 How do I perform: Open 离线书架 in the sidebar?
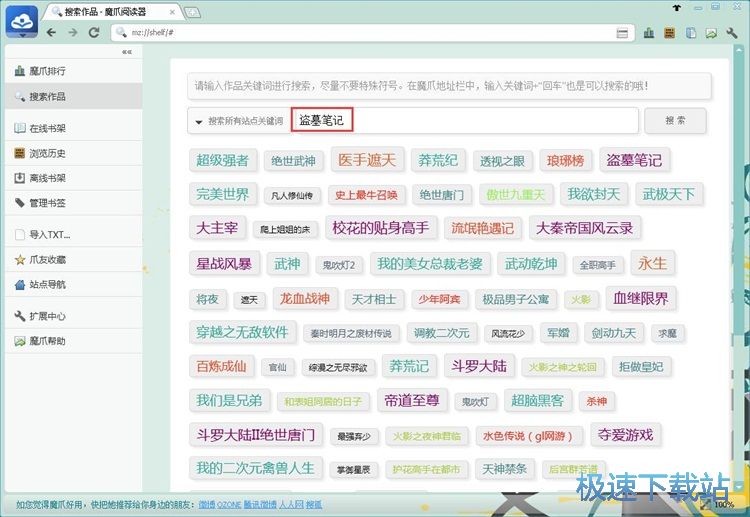46,178
